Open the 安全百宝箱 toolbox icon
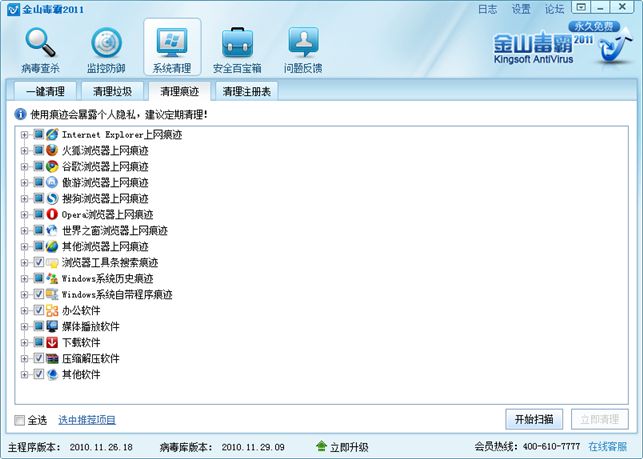Screen dimensions: 643x459 [x=237, y=45]
